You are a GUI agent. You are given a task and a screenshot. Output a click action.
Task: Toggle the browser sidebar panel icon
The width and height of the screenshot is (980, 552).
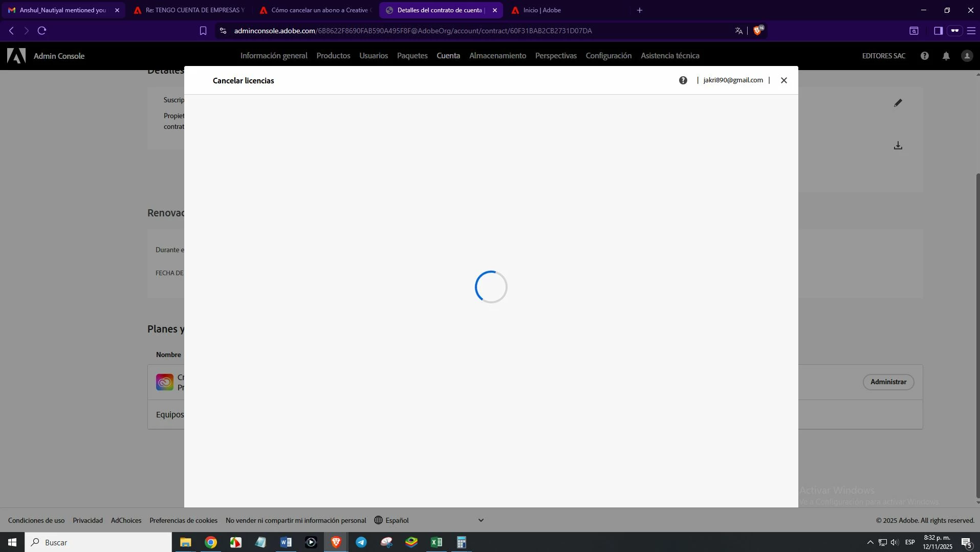[938, 31]
